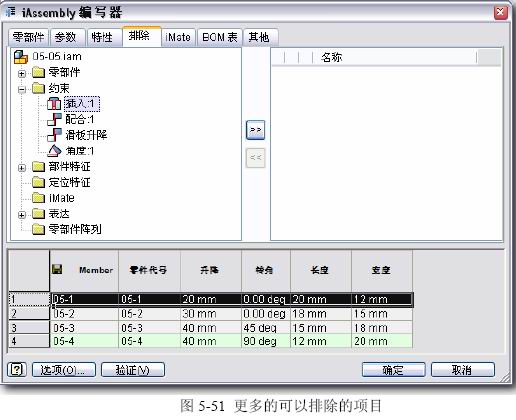Select row 3 header in member table
This screenshot has height=420, width=516.
tap(29, 328)
